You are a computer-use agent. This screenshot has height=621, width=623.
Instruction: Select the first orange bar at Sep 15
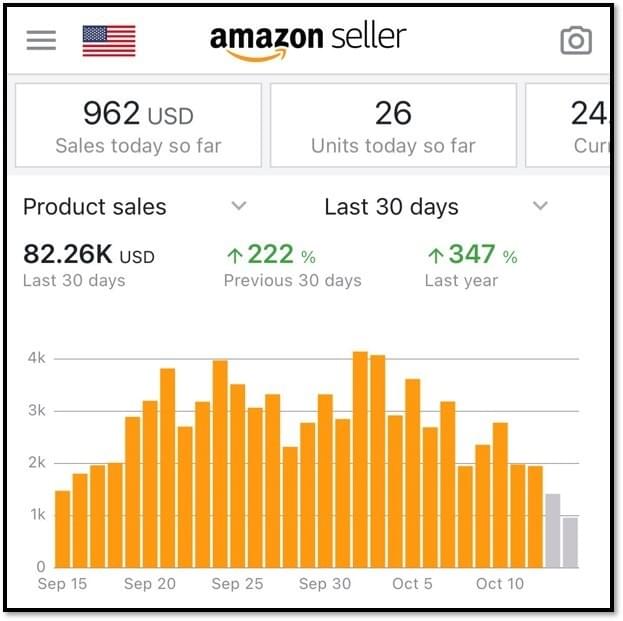(x=62, y=528)
